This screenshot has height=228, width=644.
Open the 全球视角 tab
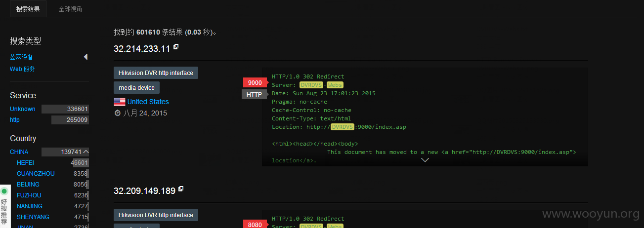tap(70, 9)
